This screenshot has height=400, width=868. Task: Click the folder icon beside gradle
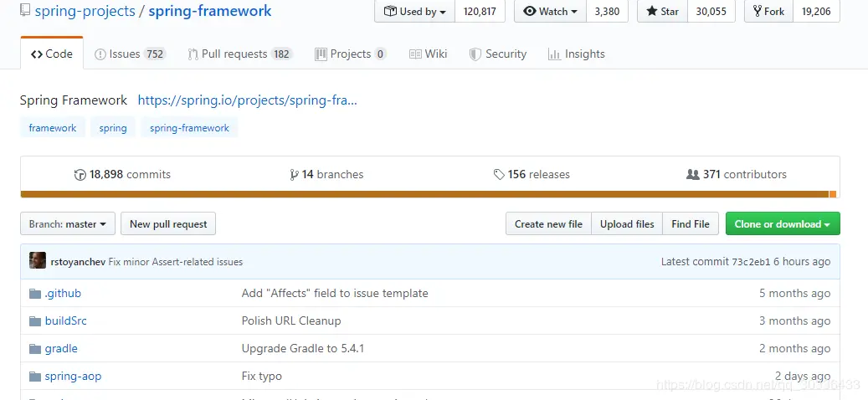point(35,349)
